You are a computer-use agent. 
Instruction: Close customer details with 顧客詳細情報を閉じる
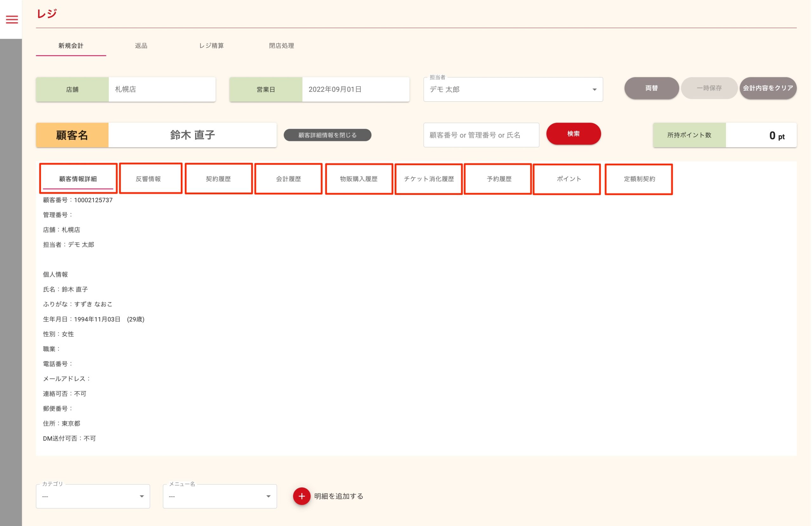point(327,135)
